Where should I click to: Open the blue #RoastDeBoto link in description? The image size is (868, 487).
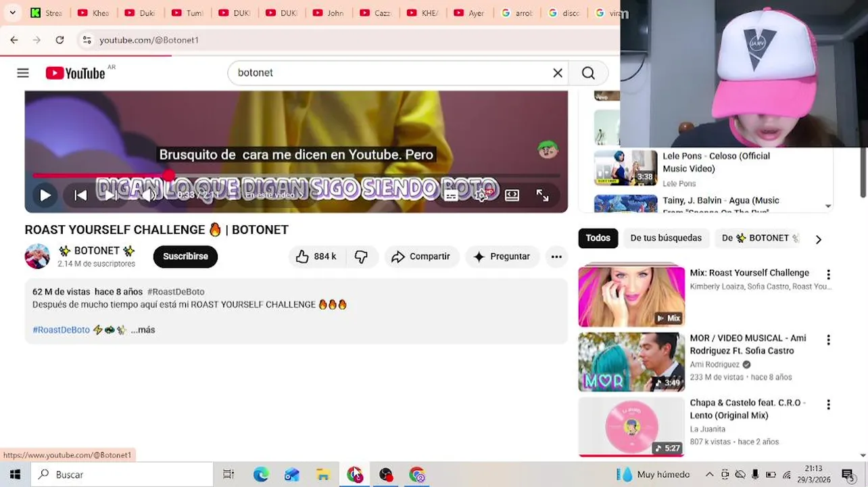click(61, 330)
